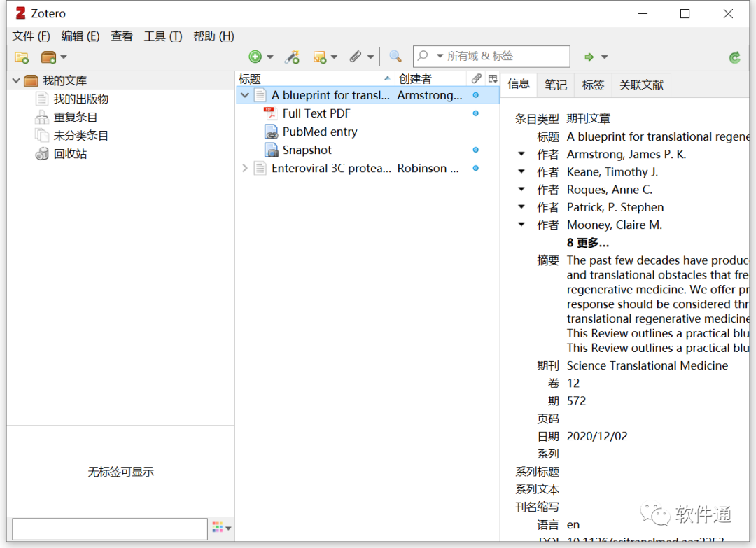Click the snapshot icon beside Snapshot

tap(272, 150)
